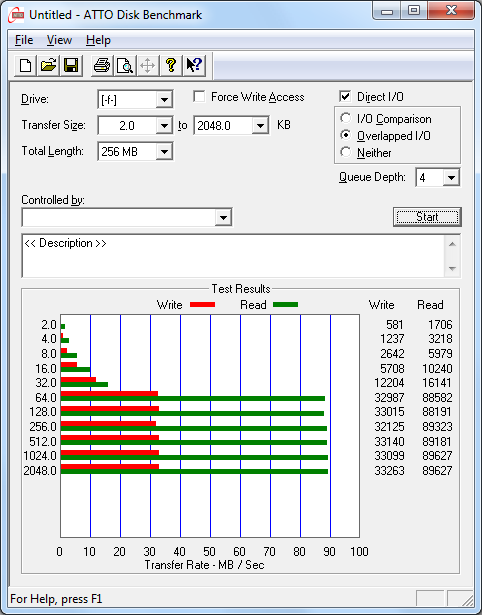This screenshot has width=482, height=615.
Task: Open the File menu
Action: [24, 40]
